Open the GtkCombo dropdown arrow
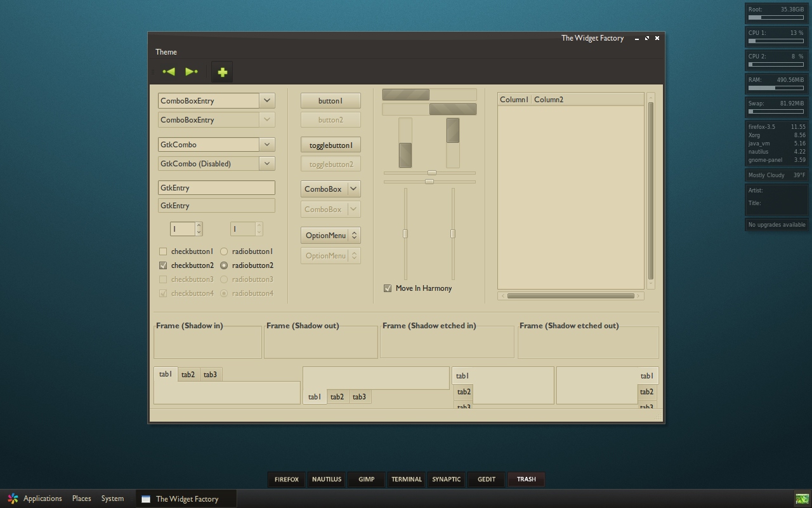 tap(267, 144)
